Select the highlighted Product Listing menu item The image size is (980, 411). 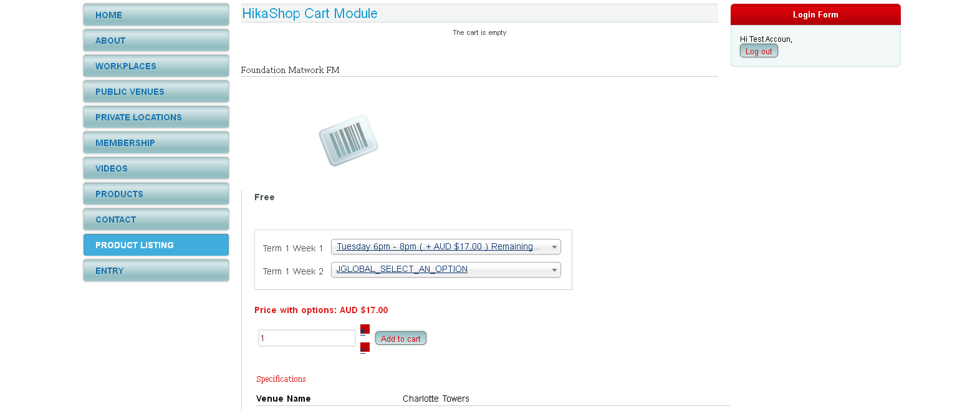tap(156, 245)
